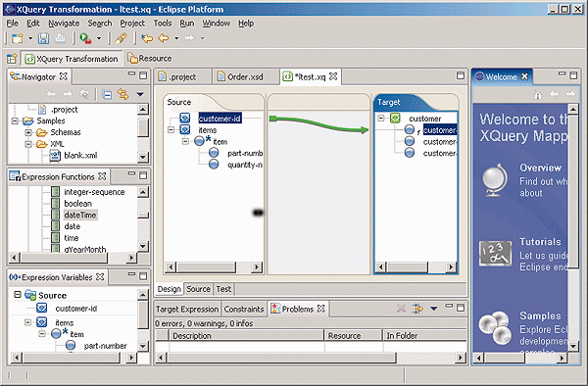Viewport: 588px width, 386px height.
Task: Click the Navigator up-level icon
Action: pyautogui.click(x=84, y=94)
